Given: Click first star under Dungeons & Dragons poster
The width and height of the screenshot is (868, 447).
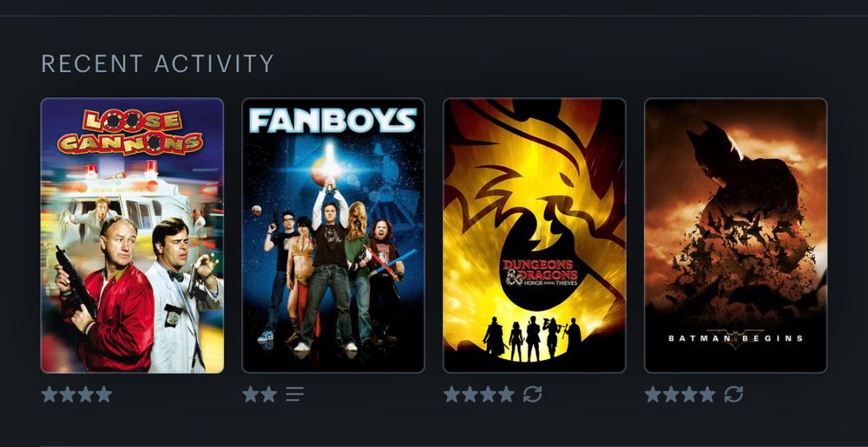Looking at the screenshot, I should click(x=451, y=394).
